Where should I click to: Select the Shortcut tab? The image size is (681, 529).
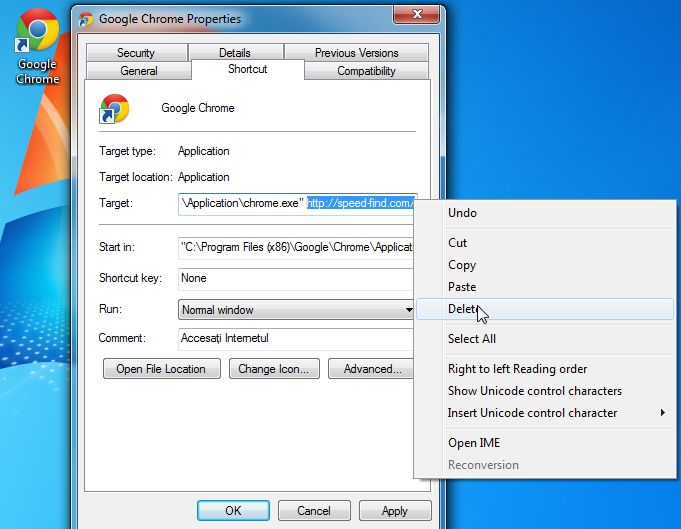(x=248, y=69)
